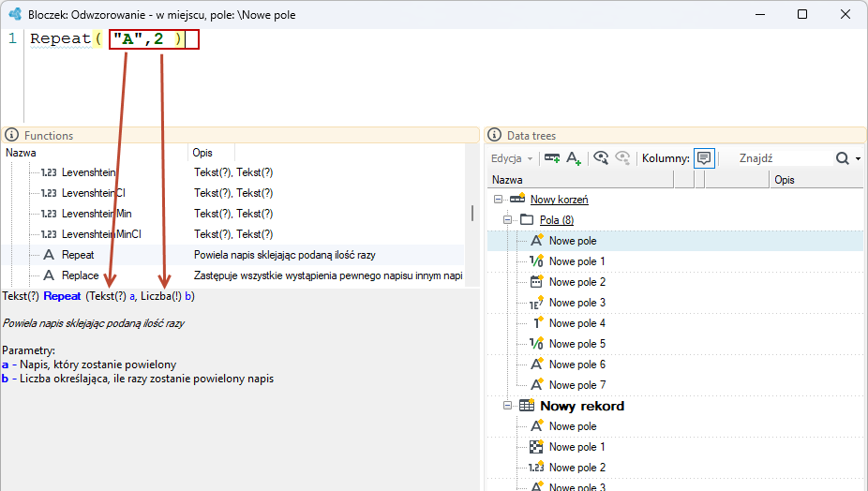This screenshot has width=868, height=491.
Task: Open the Edycja dropdown menu
Action: (512, 158)
